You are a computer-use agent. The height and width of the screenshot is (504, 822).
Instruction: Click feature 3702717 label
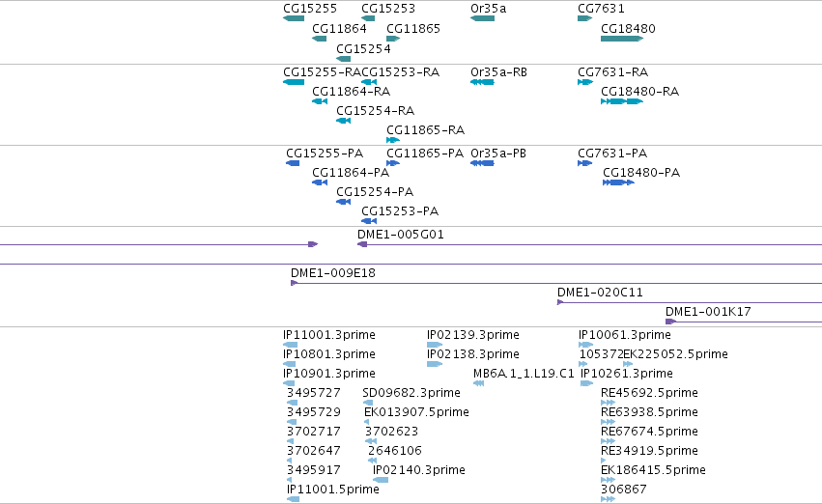[314, 432]
